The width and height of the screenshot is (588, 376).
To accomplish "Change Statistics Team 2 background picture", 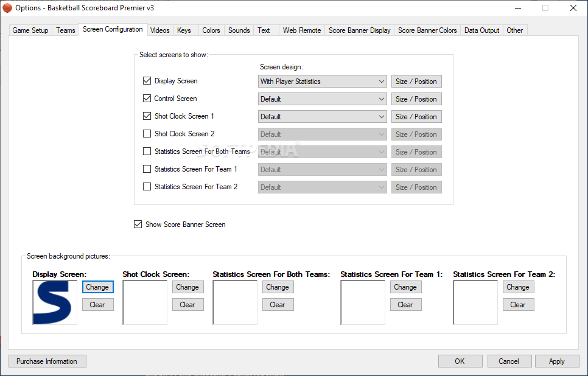I will click(x=518, y=287).
